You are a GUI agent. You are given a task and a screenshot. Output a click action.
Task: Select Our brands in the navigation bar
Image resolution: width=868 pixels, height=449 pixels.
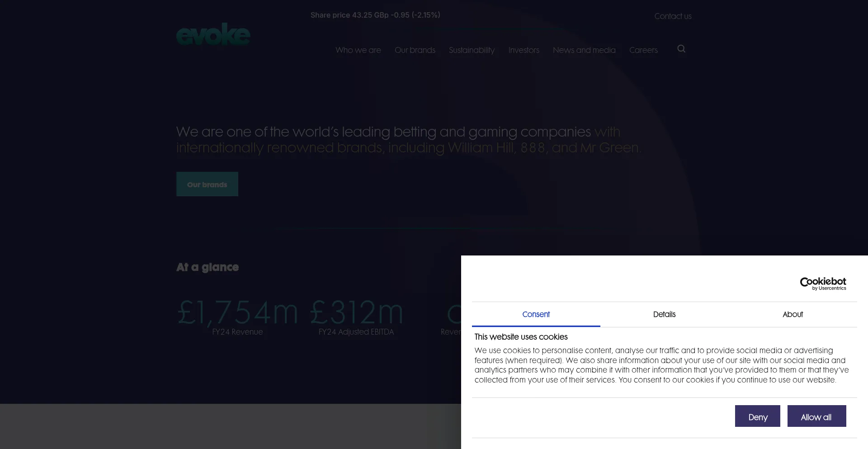pyautogui.click(x=415, y=50)
